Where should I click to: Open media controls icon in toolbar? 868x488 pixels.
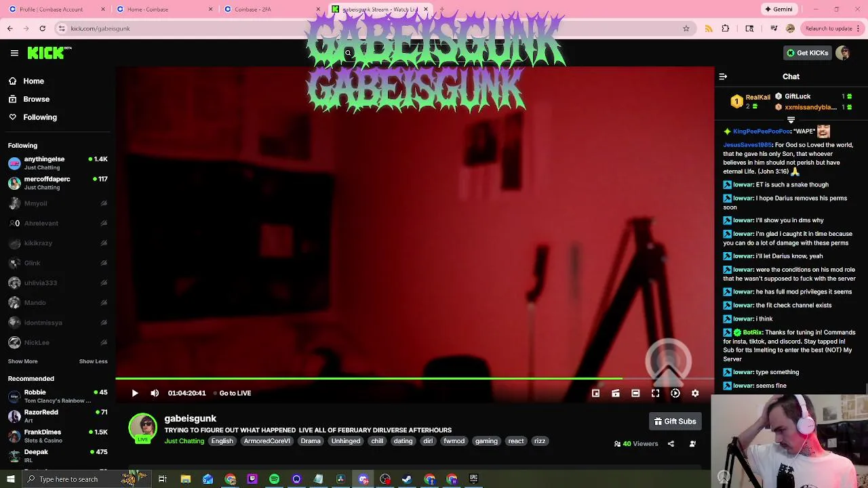[x=774, y=28]
